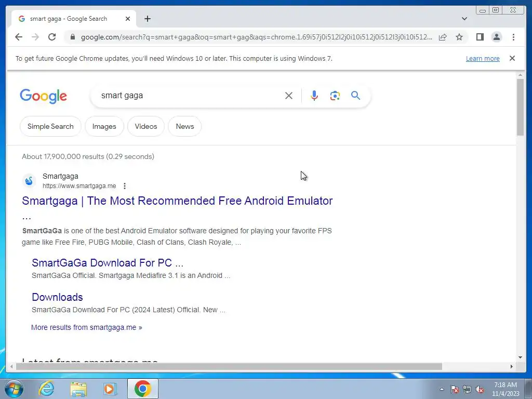Open more options beside smartgaga.me URL
Screen dimensions: 532x399
[x=125, y=186]
